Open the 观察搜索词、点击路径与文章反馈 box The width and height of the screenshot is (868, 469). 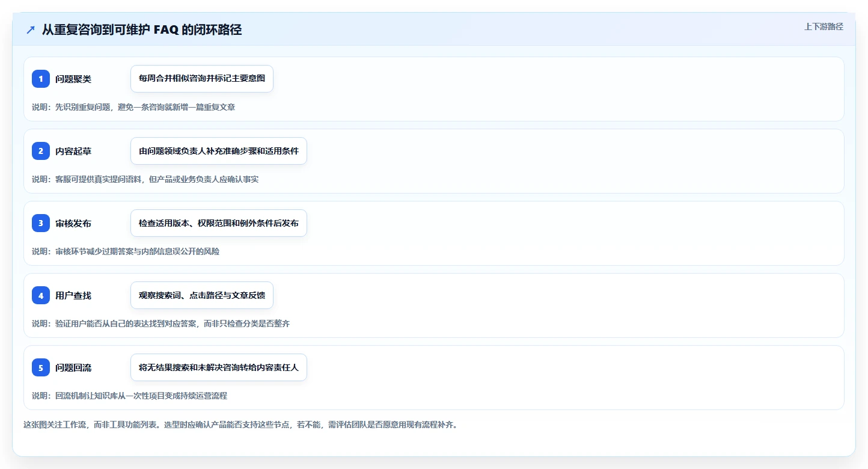click(x=202, y=295)
